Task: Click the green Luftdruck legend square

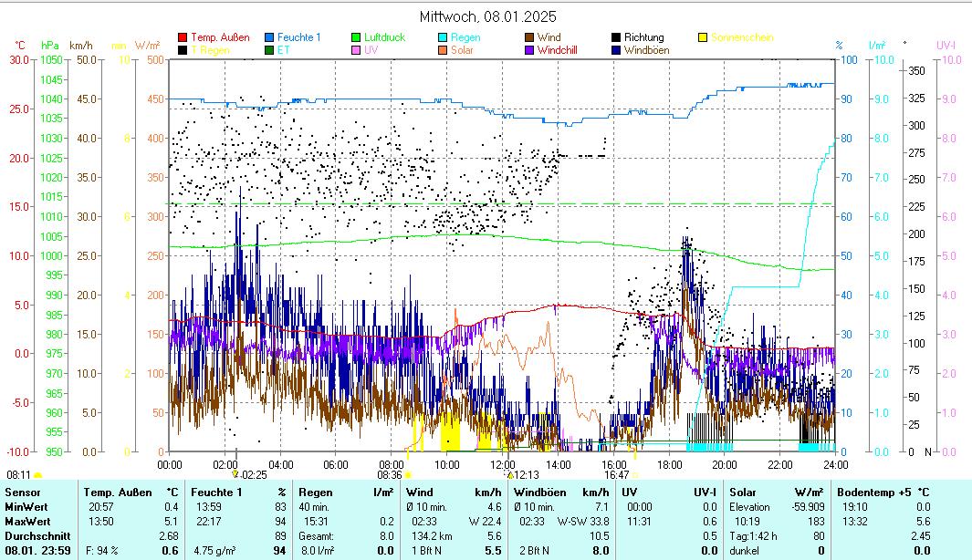Action: pos(356,38)
